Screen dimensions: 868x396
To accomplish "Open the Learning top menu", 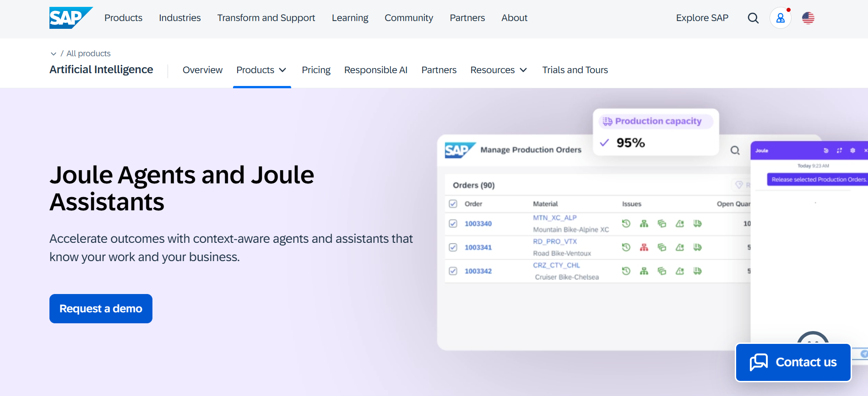I will pos(350,18).
